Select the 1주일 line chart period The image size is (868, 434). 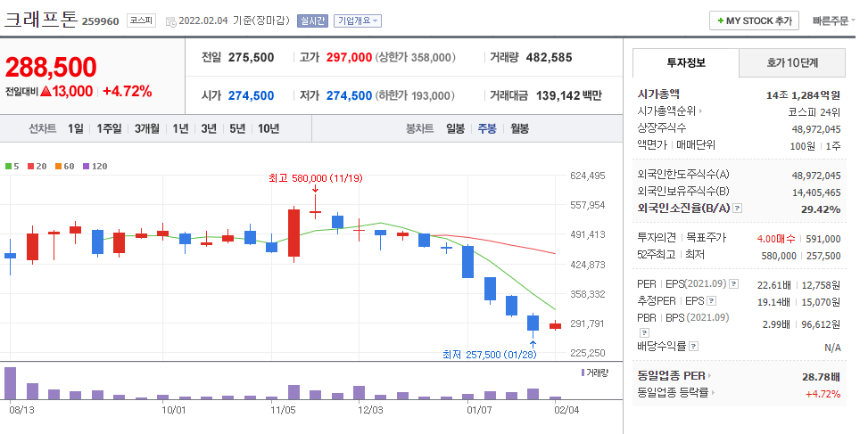tap(109, 129)
